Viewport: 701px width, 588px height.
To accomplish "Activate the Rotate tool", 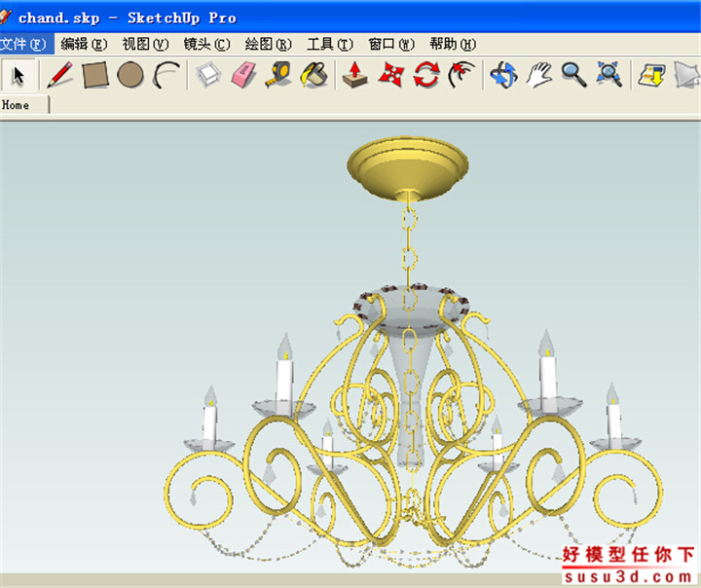I will (426, 75).
